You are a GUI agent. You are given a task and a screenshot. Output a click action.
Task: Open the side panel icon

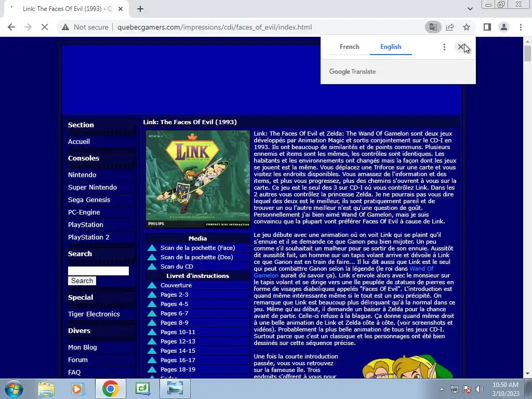point(487,27)
